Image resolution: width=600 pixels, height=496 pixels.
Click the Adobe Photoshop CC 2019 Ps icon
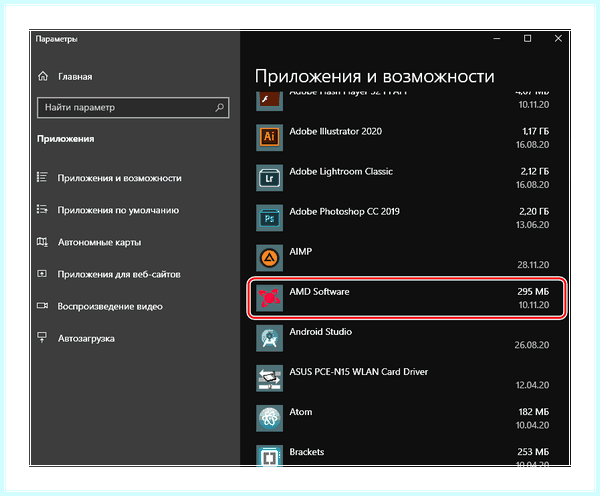(269, 218)
